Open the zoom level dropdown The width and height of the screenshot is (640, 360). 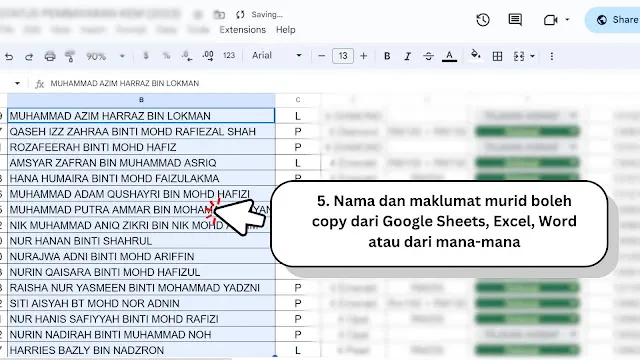pyautogui.click(x=122, y=56)
